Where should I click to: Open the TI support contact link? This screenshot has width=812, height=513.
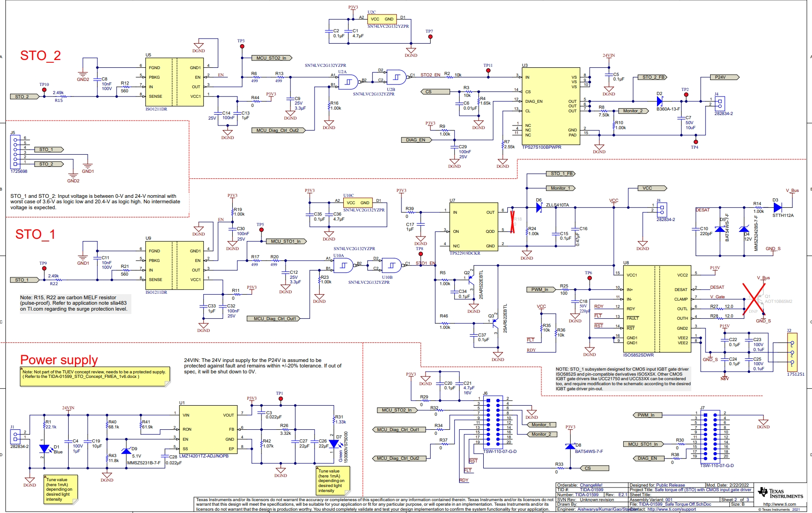click(671, 509)
